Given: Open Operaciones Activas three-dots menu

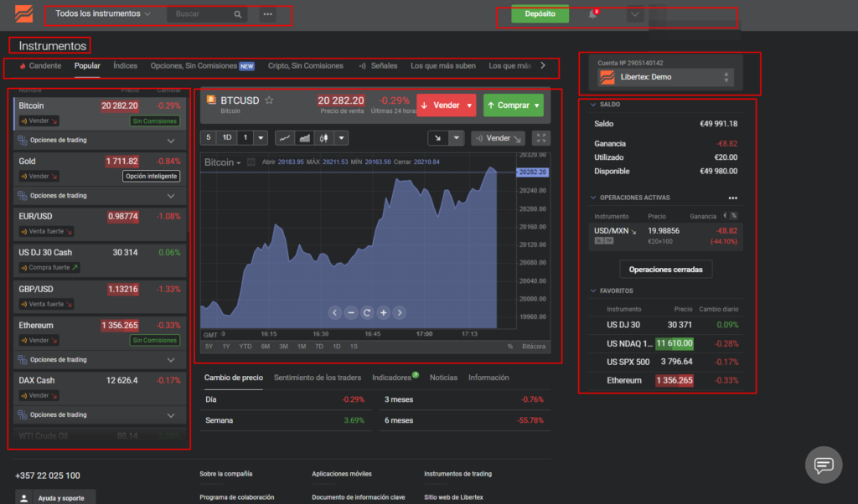Looking at the screenshot, I should (x=732, y=198).
